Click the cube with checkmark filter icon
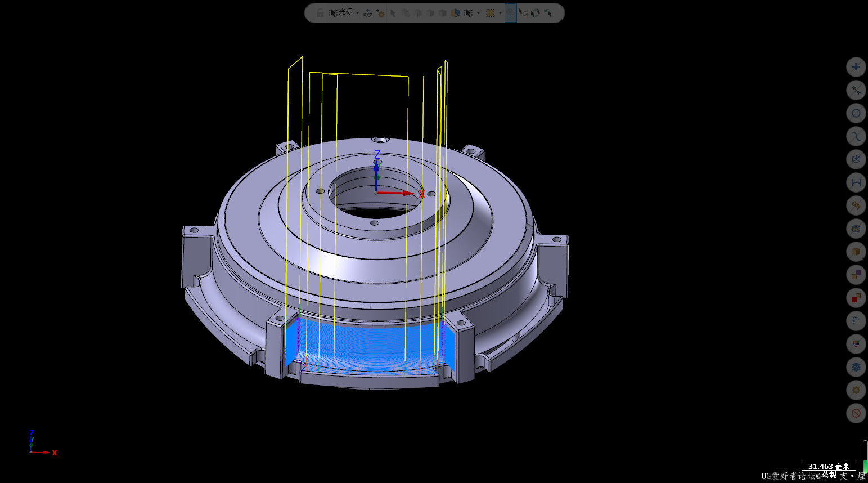 tap(405, 13)
